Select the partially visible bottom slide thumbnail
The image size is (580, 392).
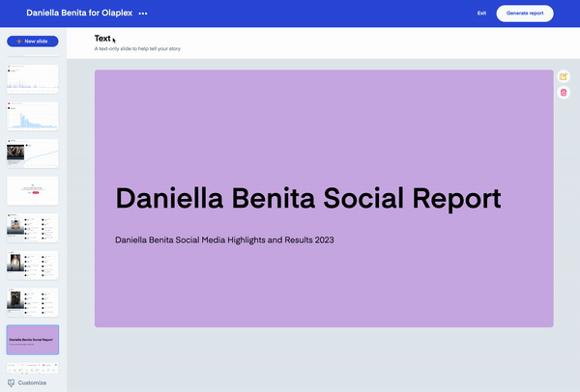click(x=33, y=368)
